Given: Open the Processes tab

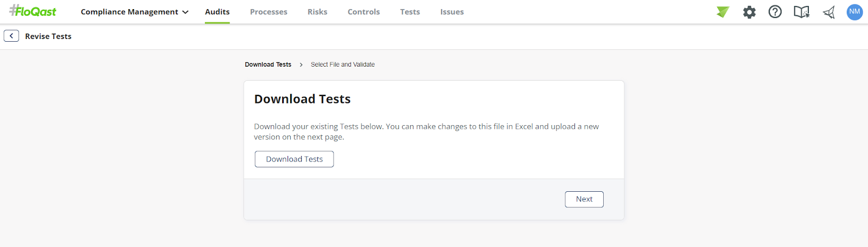Looking at the screenshot, I should tap(269, 12).
